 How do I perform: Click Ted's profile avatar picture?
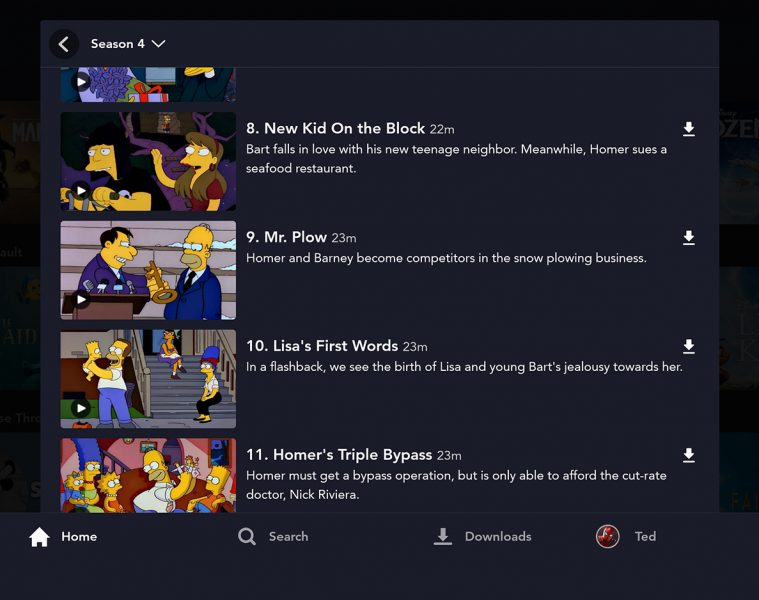tap(608, 537)
